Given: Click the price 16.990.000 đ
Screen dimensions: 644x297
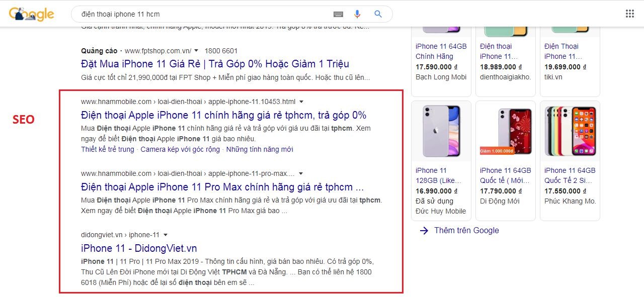Looking at the screenshot, I should (x=437, y=191).
